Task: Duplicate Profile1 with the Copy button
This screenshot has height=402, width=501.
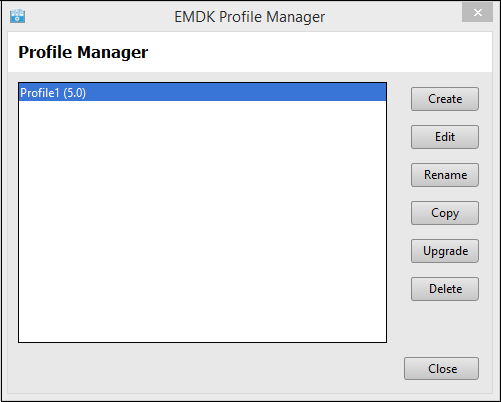Action: [x=445, y=213]
